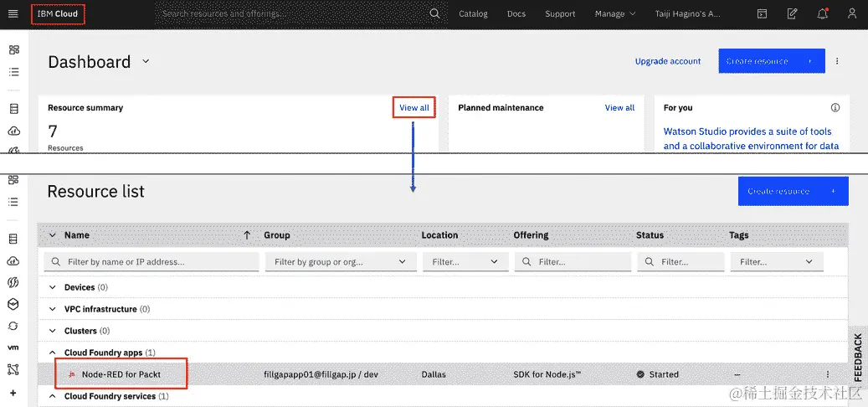Open the Filter by group or org dropdown
This screenshot has height=407, width=868.
point(341,262)
